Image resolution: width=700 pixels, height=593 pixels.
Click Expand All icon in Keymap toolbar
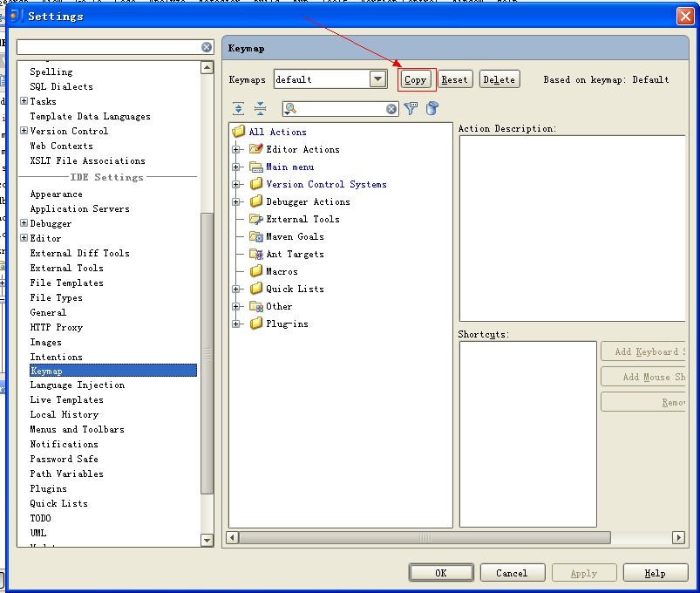238,108
